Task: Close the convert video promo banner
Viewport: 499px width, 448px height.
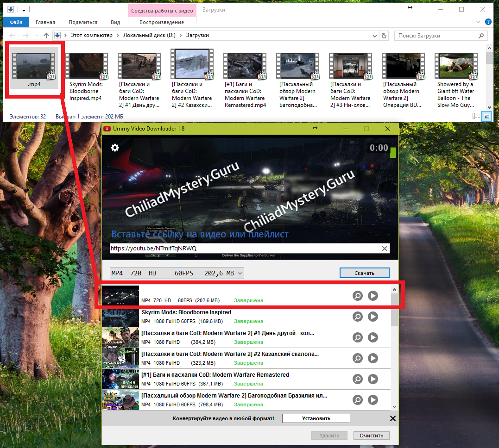Action: point(393,418)
